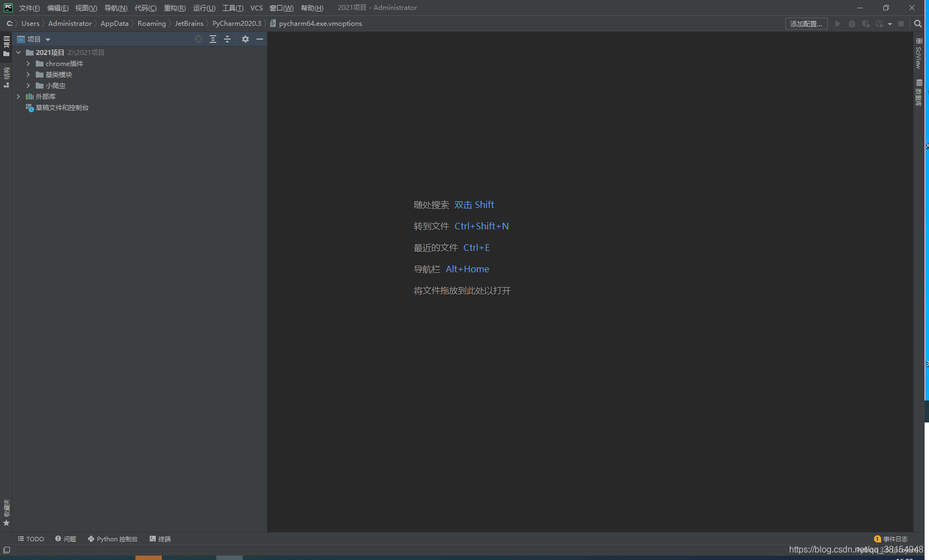This screenshot has height=560, width=929.
Task: Select the 基类模块 folder row
Action: pyautogui.click(x=139, y=74)
